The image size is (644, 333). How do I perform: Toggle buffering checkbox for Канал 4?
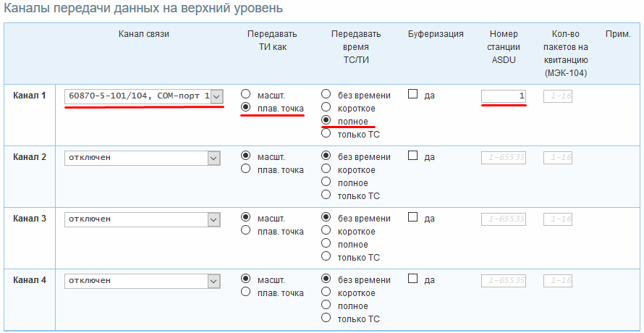click(413, 279)
